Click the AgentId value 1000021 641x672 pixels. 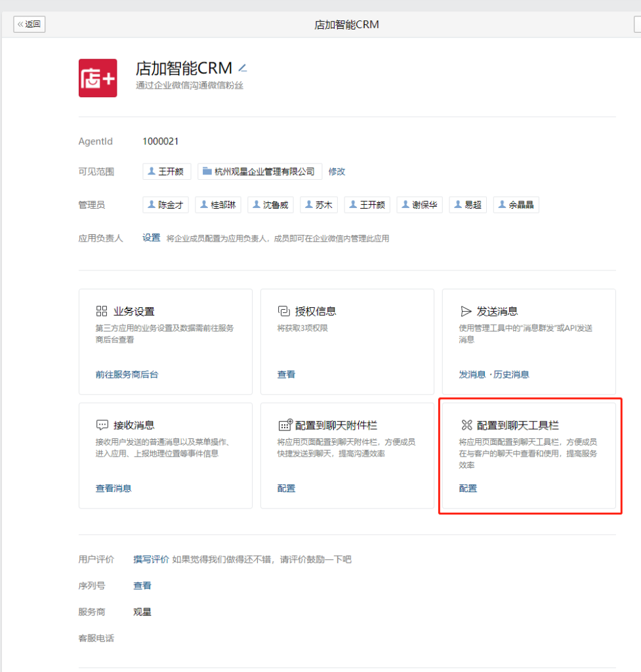point(160,142)
